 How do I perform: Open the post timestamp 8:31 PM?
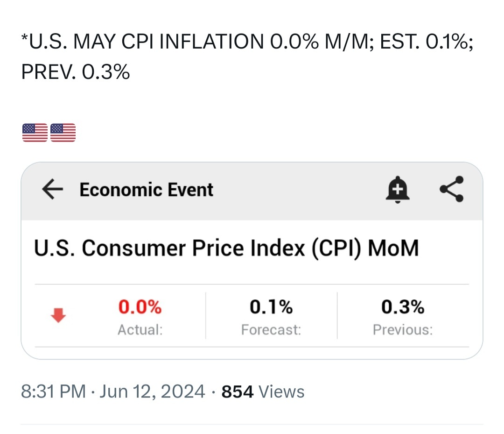pos(53,391)
